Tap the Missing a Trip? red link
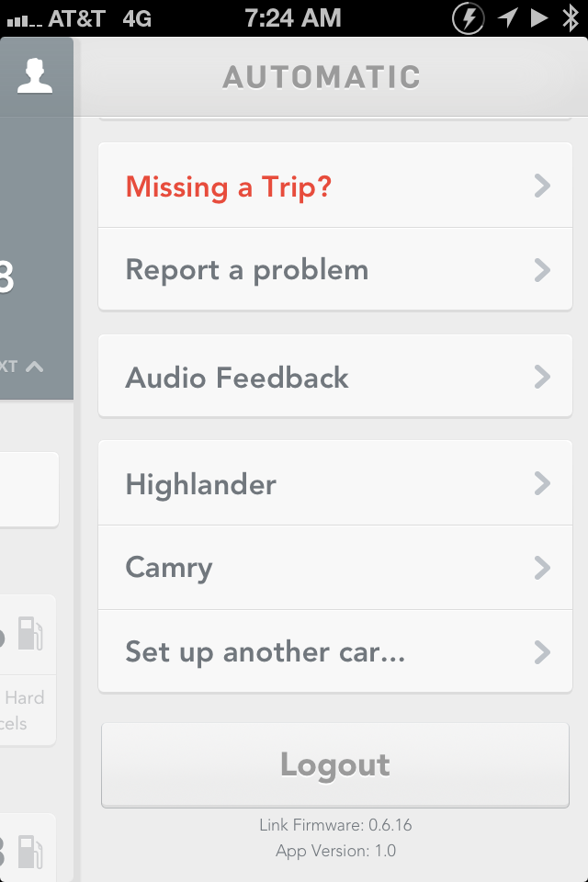Viewport: 588px width, 882px height. (x=229, y=187)
